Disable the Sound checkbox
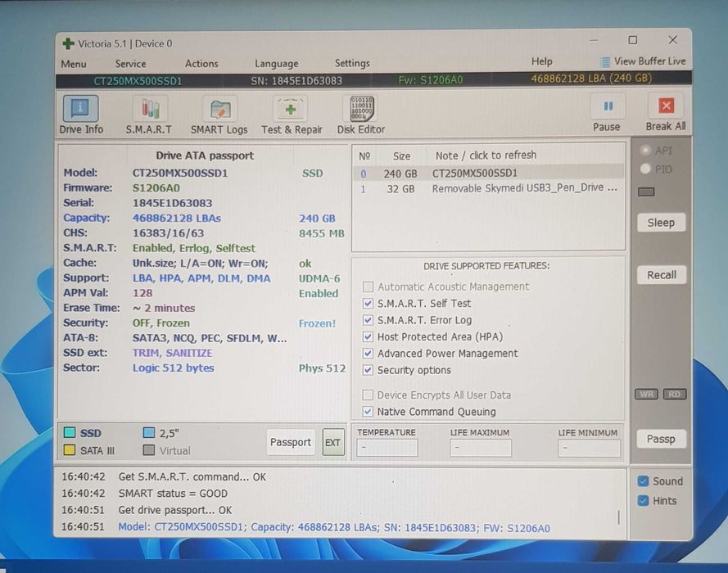 click(643, 481)
